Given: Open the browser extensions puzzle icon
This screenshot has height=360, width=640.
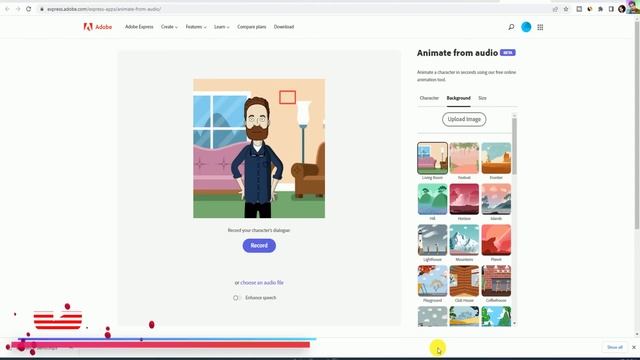Looking at the screenshot, I should click(600, 9).
